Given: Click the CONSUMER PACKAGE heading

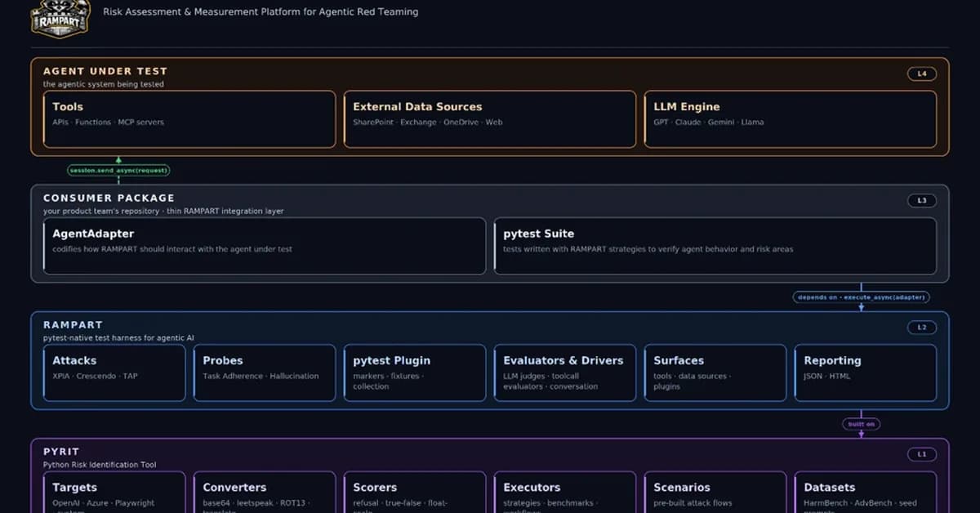Looking at the screenshot, I should pyautogui.click(x=109, y=198).
